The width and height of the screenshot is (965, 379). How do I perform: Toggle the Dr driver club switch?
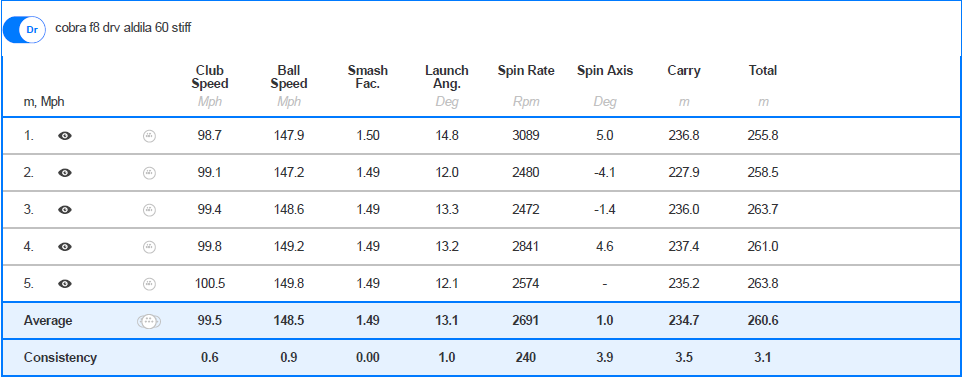coord(24,29)
